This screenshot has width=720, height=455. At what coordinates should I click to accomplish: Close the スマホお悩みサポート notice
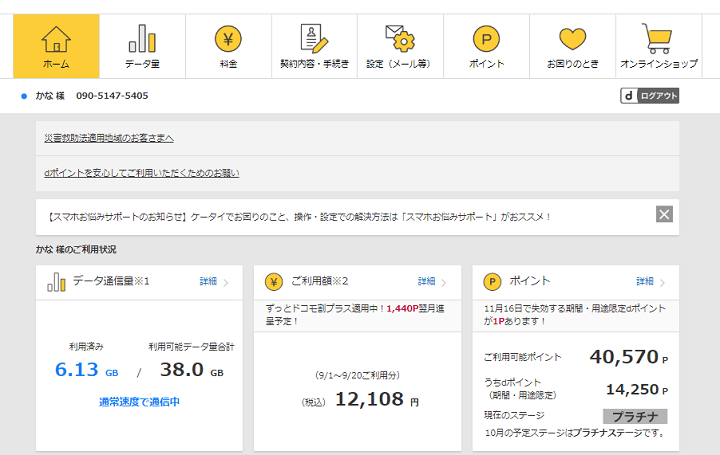click(664, 214)
